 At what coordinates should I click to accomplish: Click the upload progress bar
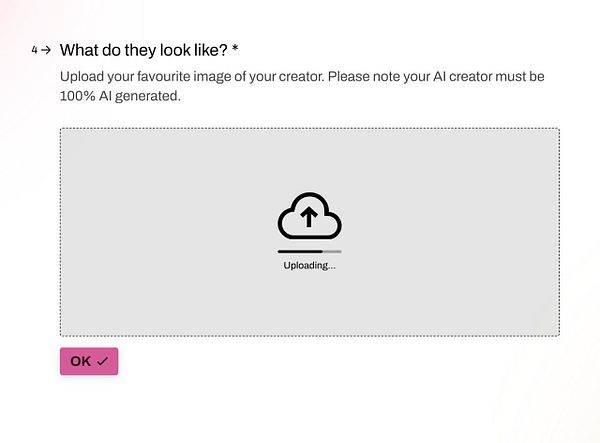tap(309, 251)
